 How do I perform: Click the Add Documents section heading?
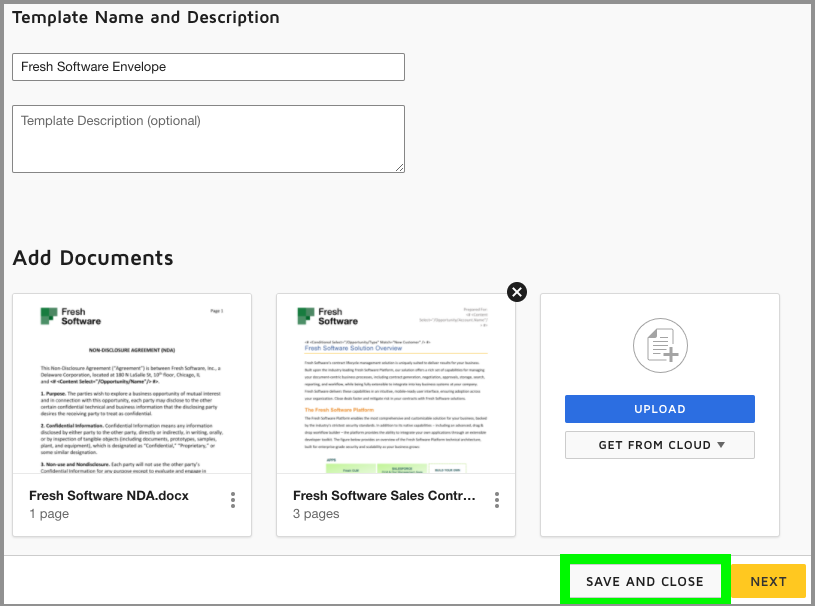[93, 258]
